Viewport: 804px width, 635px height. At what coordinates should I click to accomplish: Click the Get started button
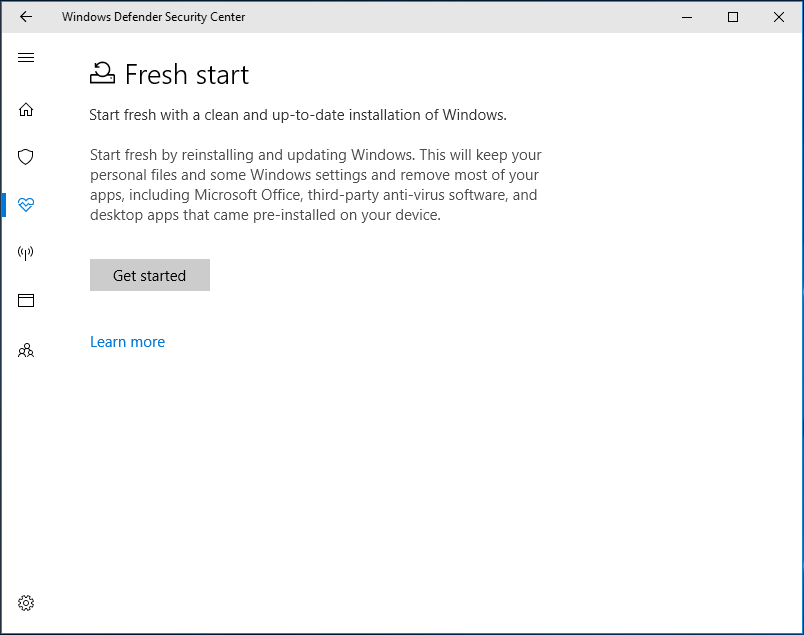tap(150, 275)
